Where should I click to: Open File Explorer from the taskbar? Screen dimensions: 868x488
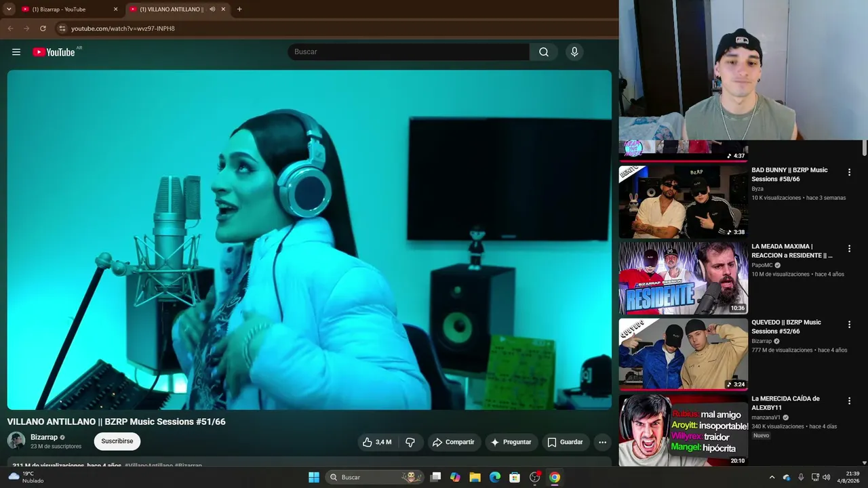475,477
